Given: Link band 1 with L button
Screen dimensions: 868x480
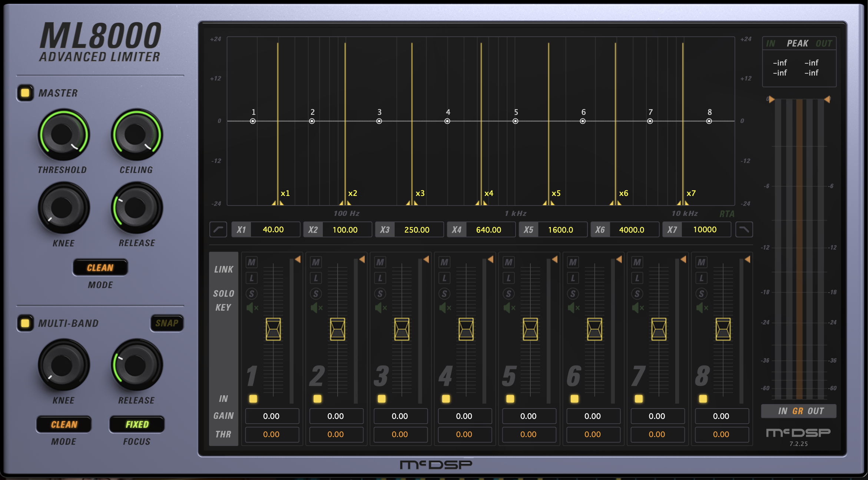Looking at the screenshot, I should click(x=252, y=278).
